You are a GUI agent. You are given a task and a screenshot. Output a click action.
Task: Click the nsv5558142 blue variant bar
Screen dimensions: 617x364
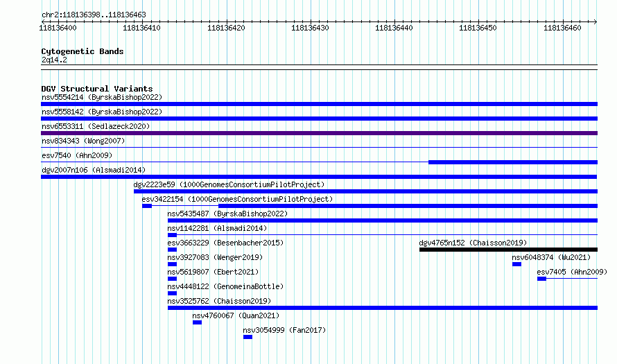319,119
